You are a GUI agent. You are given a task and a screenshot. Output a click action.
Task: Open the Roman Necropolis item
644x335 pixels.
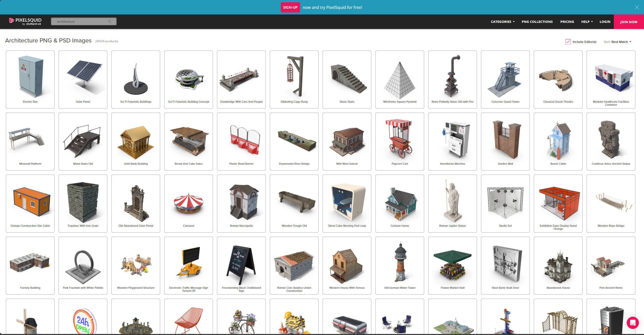tap(241, 203)
